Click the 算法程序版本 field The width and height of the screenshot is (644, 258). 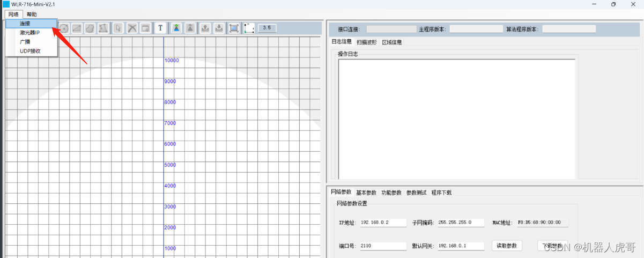point(569,29)
